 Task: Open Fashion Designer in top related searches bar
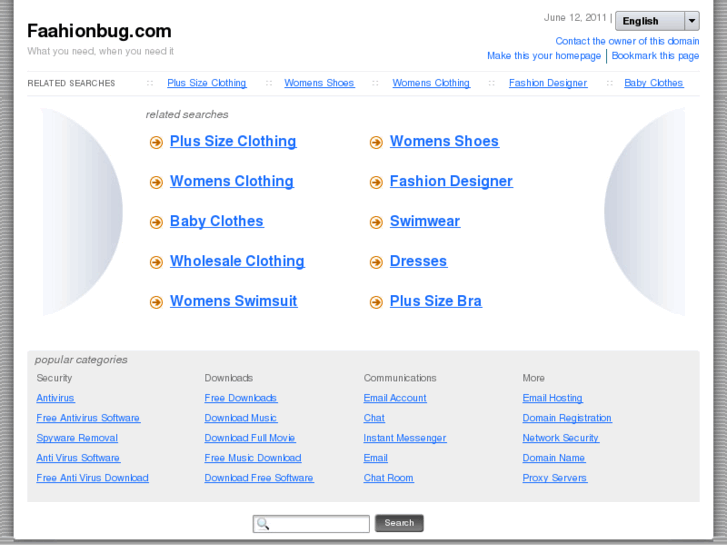(x=548, y=83)
